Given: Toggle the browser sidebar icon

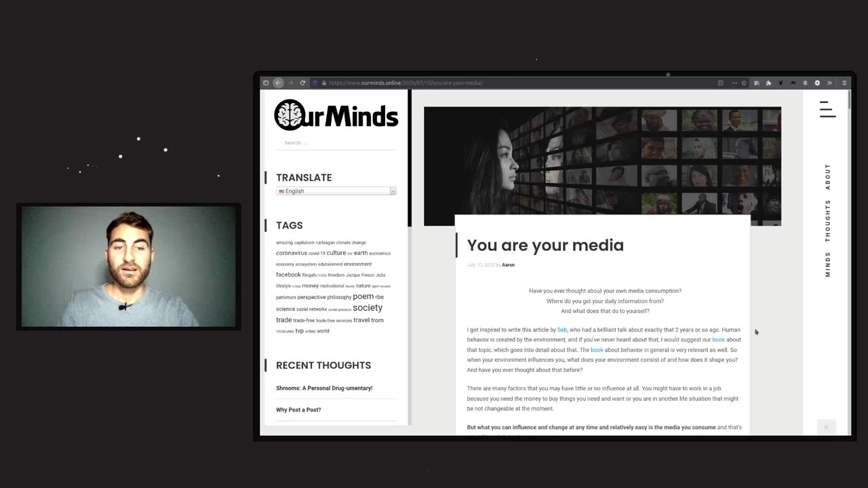Looking at the screenshot, I should point(266,83).
